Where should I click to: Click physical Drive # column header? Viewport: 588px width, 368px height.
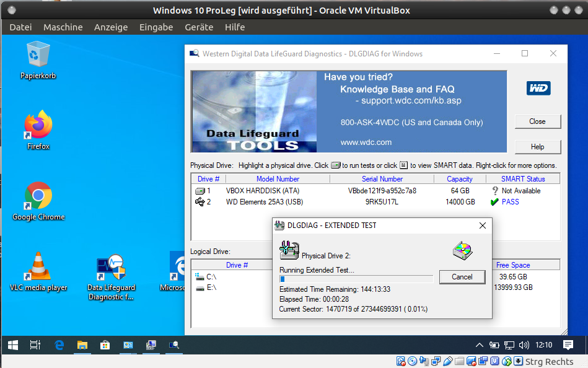click(209, 179)
